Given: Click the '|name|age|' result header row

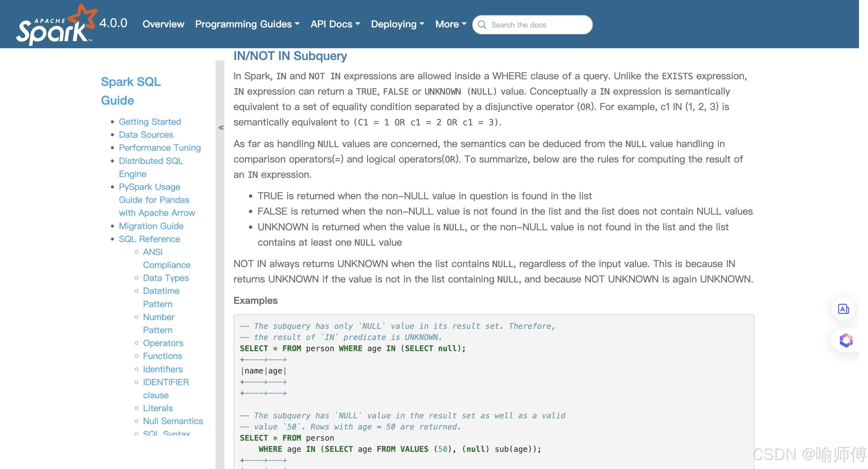Looking at the screenshot, I should (263, 371).
